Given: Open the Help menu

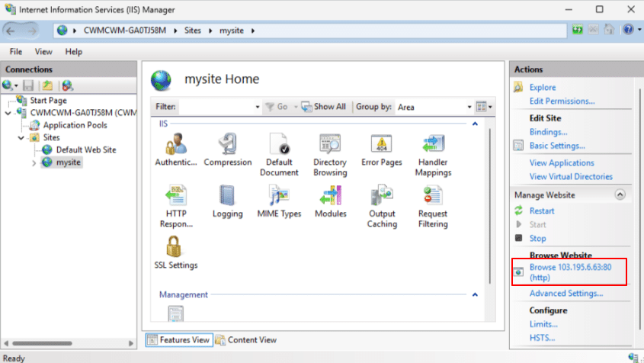Looking at the screenshot, I should pyautogui.click(x=73, y=52).
